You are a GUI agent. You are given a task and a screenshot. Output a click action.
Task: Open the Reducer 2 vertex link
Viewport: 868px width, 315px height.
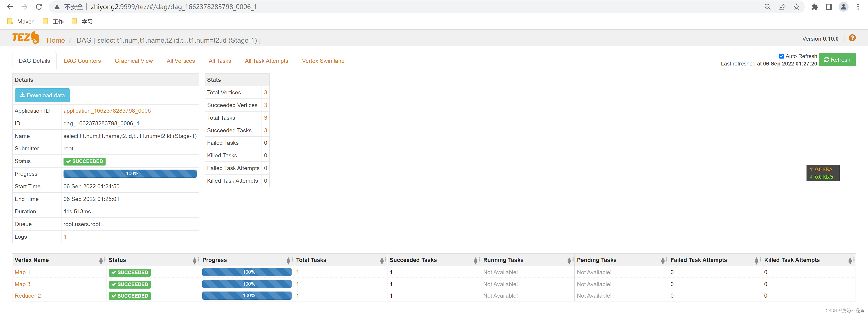[x=28, y=296]
